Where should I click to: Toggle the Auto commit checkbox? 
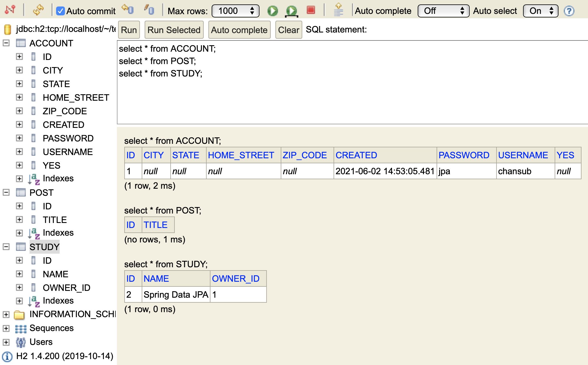pos(61,11)
